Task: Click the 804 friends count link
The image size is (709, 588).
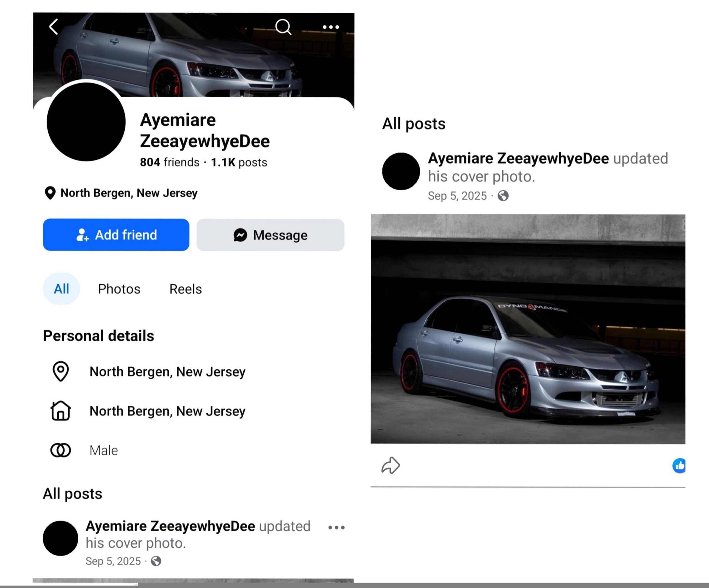Action: tap(169, 162)
